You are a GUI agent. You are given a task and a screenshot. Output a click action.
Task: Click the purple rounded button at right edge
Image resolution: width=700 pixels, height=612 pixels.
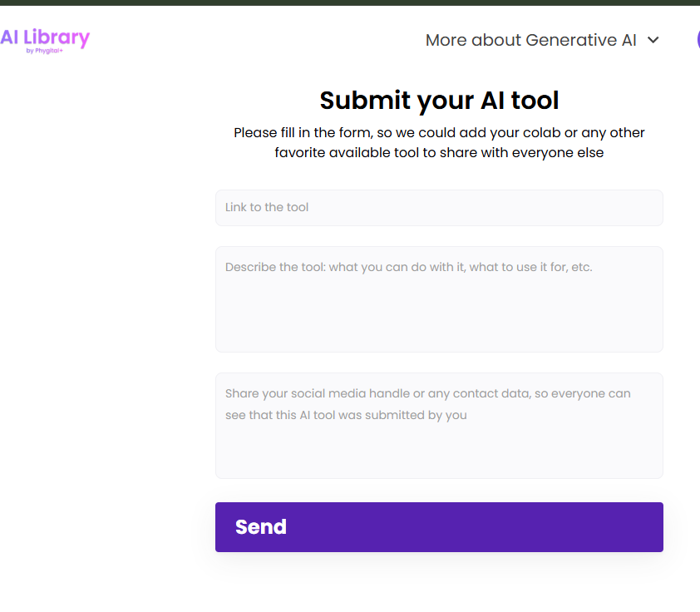[x=698, y=40]
